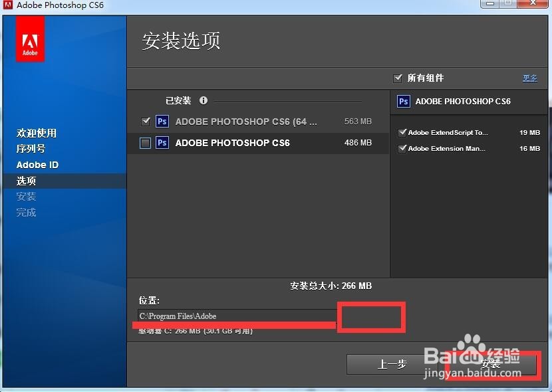Uncheck ADOBE PHOTOSHOP CS6 (64-bit) component
Viewport: 552px width, 392px height.
(x=146, y=122)
